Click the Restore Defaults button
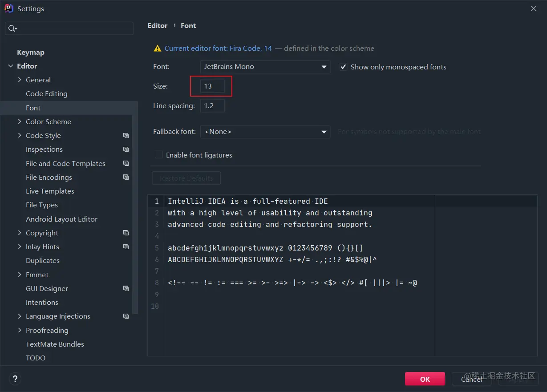This screenshot has height=392, width=547. point(186,178)
